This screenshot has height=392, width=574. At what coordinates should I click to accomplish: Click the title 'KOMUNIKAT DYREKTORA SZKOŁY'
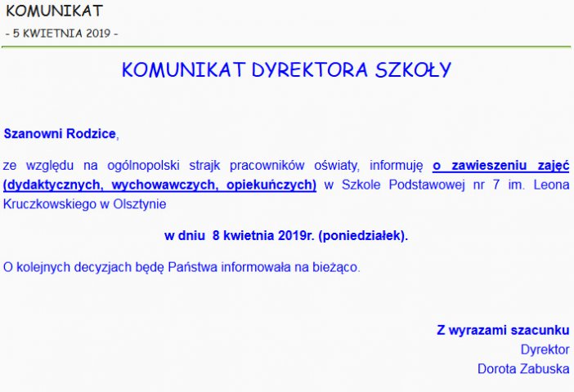coord(286,69)
